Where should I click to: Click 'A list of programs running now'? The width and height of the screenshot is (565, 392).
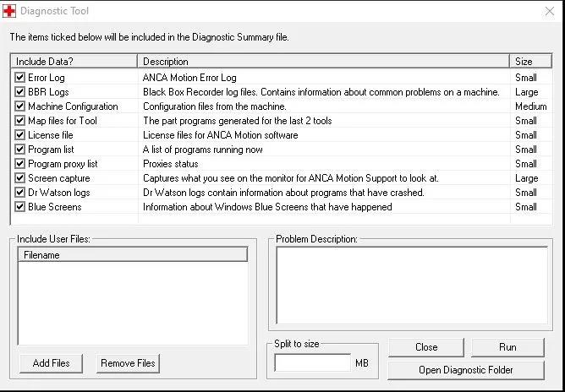click(x=203, y=150)
